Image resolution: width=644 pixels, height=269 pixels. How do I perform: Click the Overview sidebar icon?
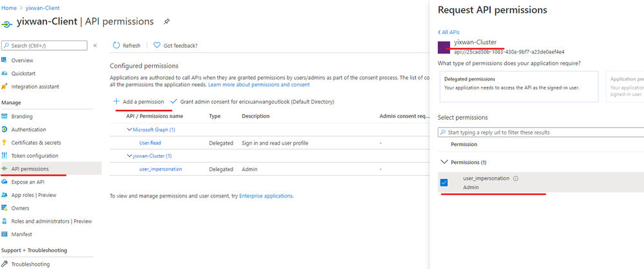tap(5, 60)
